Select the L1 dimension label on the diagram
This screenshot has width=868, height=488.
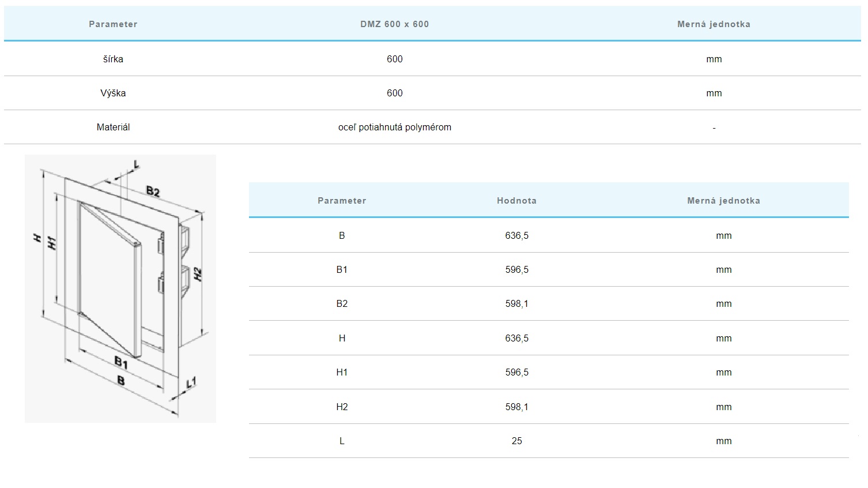point(191,382)
